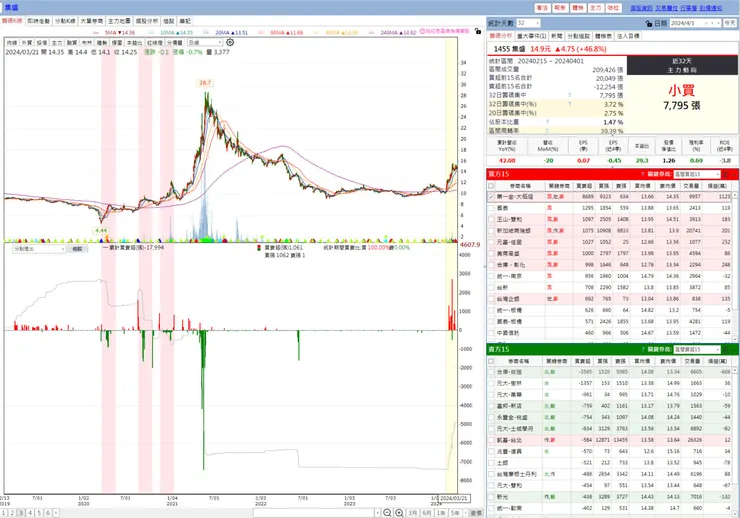This screenshot has height=518, width=740.
Task: Switch to 法人目標 tab
Action: (x=628, y=36)
